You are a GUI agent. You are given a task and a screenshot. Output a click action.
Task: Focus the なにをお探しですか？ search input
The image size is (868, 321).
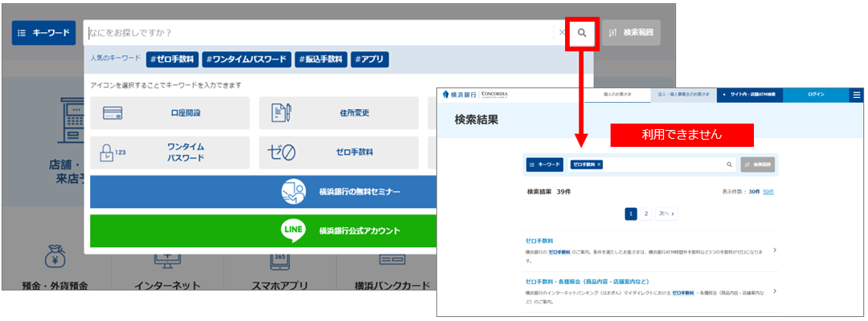point(319,33)
